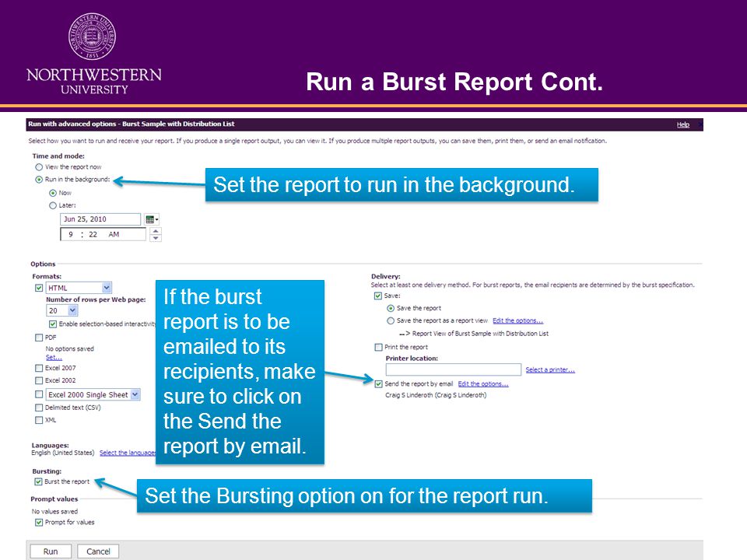747x560 pixels.
Task: Check the Excel 2007 checkbox
Action: coord(39,368)
